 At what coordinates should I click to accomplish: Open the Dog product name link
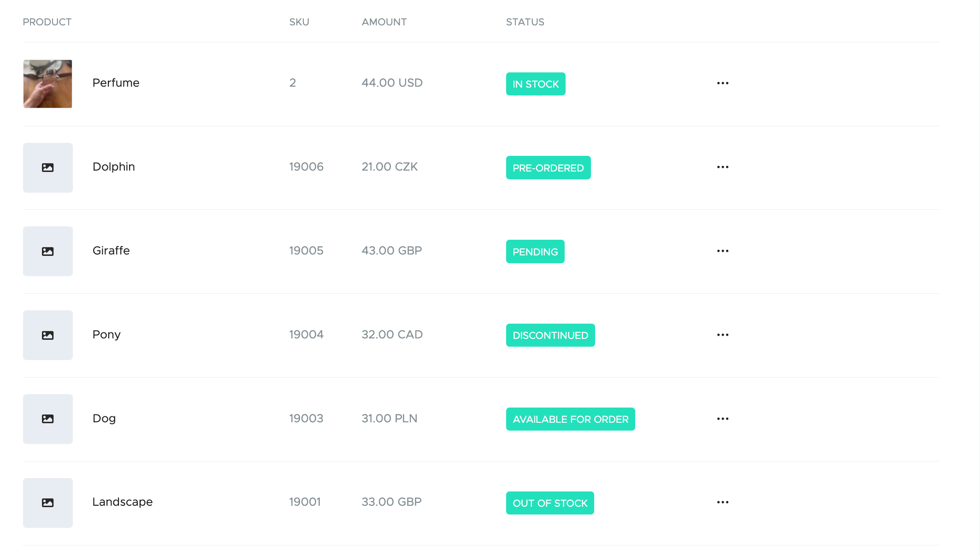(x=104, y=419)
